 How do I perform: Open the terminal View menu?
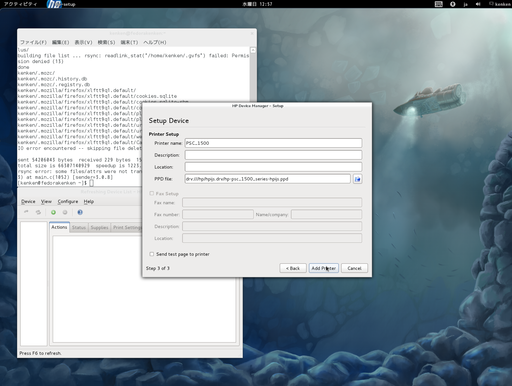(83, 42)
